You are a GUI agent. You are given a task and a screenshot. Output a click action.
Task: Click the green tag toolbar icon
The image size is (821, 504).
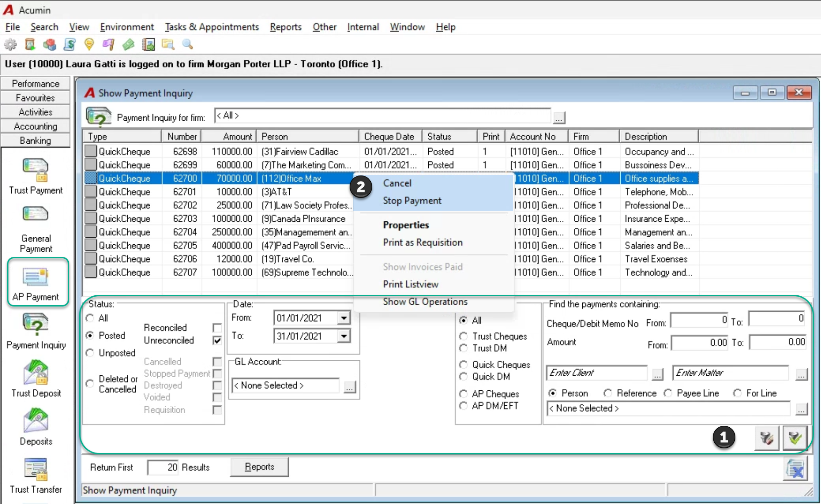(128, 44)
